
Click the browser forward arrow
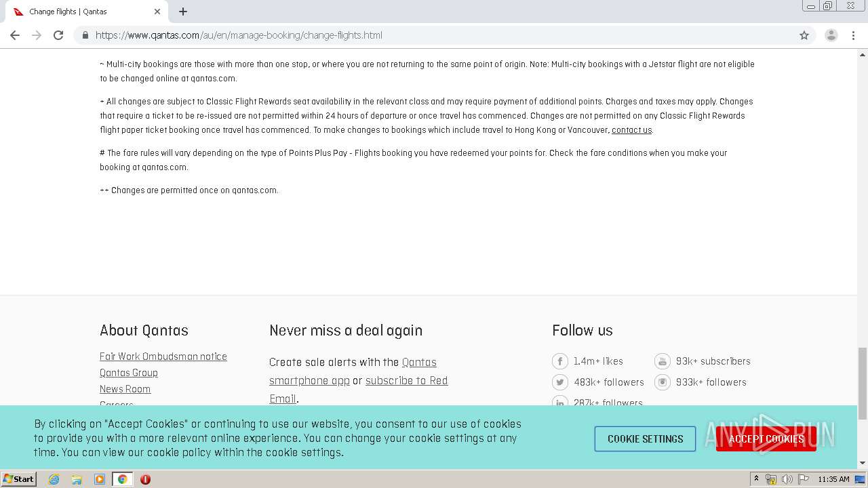click(37, 35)
